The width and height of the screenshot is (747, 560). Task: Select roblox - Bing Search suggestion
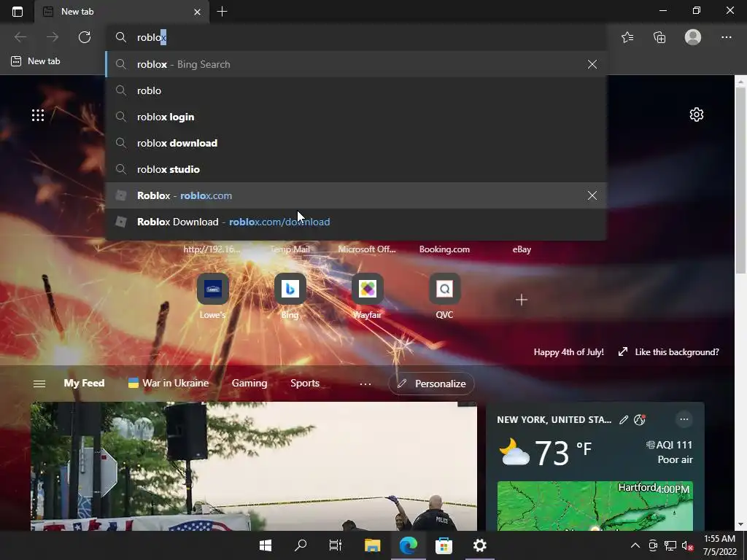point(356,64)
